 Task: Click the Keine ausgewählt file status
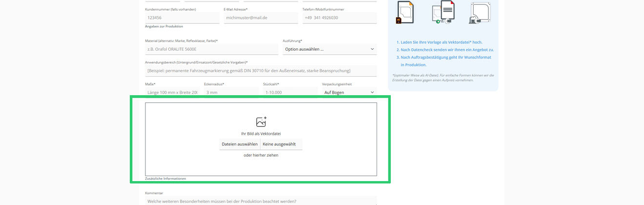[x=282, y=144]
